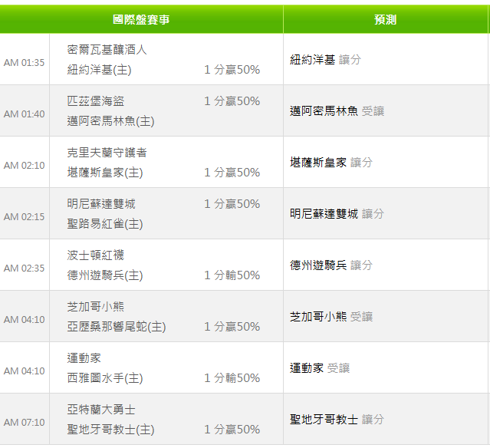The width and height of the screenshot is (490, 448).
Task: Click the prediction 堪薩斯皇家 讓分
Action: coord(331,163)
